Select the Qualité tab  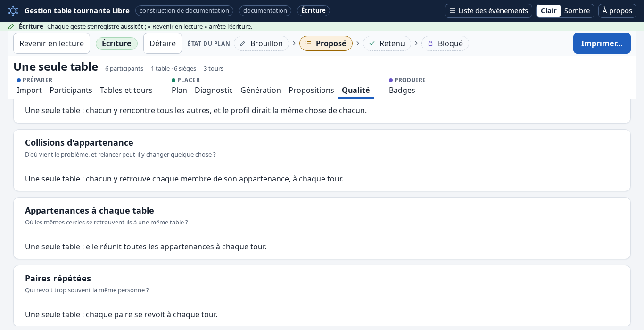(356, 90)
